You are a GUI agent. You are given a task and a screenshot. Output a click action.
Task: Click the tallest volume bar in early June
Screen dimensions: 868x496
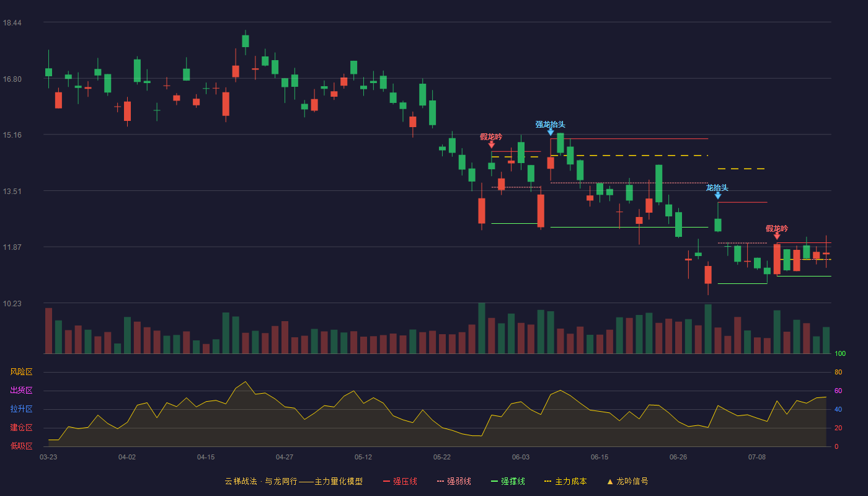pos(541,332)
